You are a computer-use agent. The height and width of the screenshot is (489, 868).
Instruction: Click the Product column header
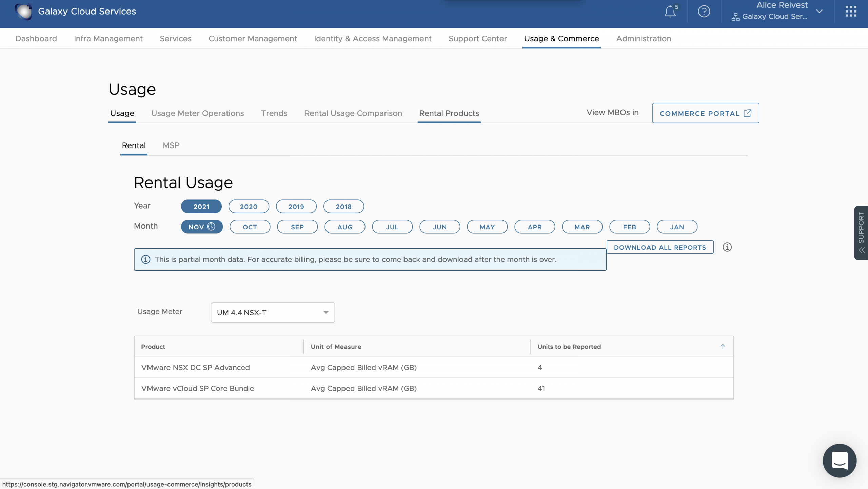coord(153,347)
